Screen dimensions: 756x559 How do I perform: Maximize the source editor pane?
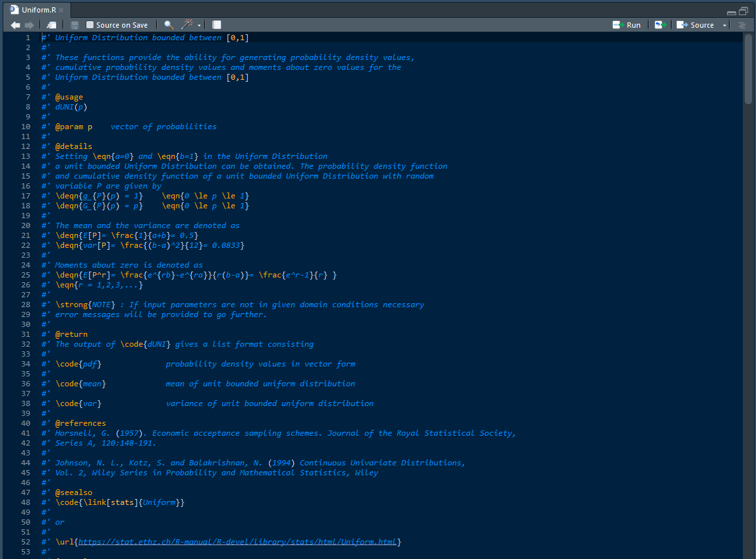(x=743, y=11)
